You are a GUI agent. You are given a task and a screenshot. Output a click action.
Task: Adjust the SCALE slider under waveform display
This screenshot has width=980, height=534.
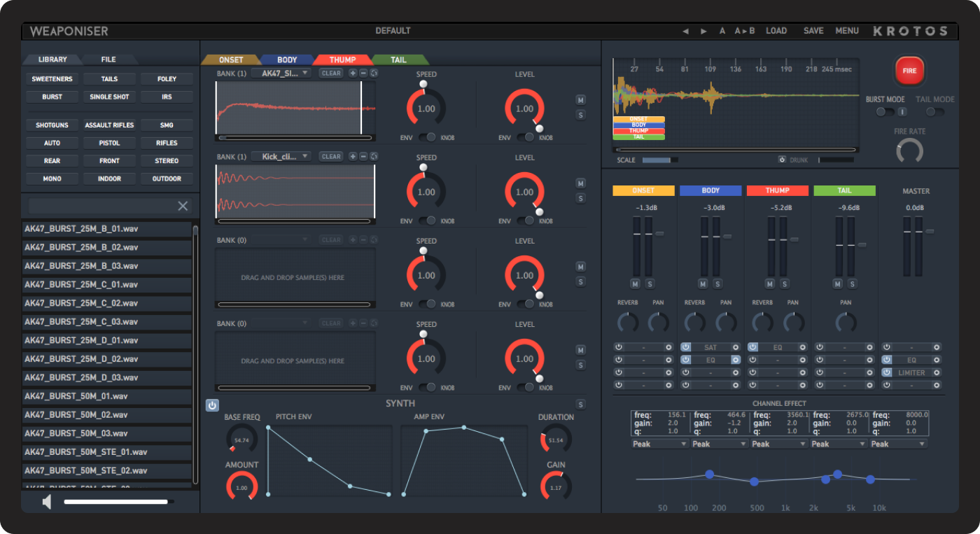660,160
